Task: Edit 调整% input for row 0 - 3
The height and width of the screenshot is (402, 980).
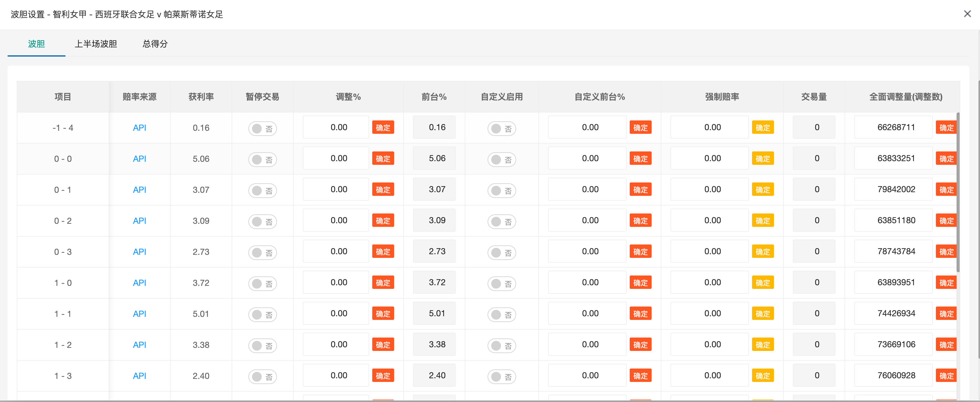Action: pyautogui.click(x=336, y=251)
